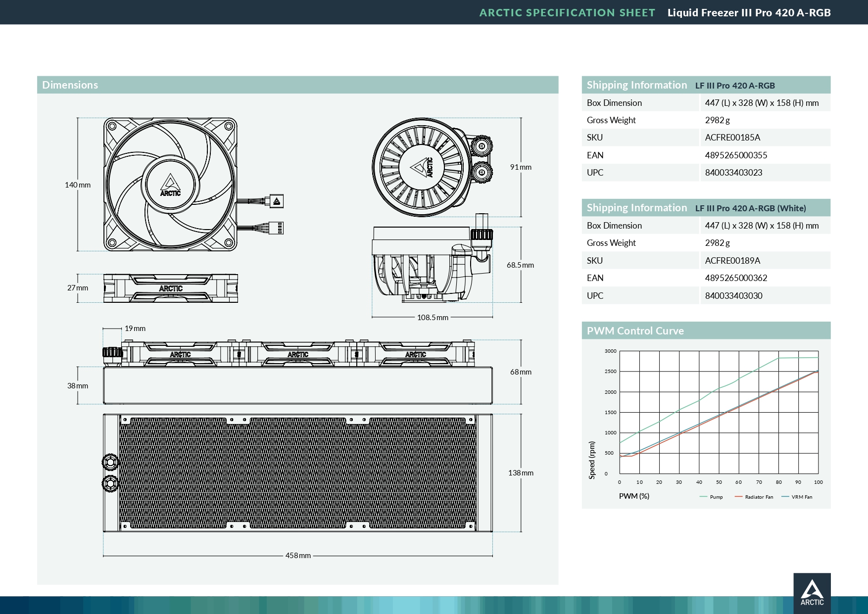Click the ARCTIC logo on pump cap
This screenshot has width=868, height=614.
(x=422, y=167)
